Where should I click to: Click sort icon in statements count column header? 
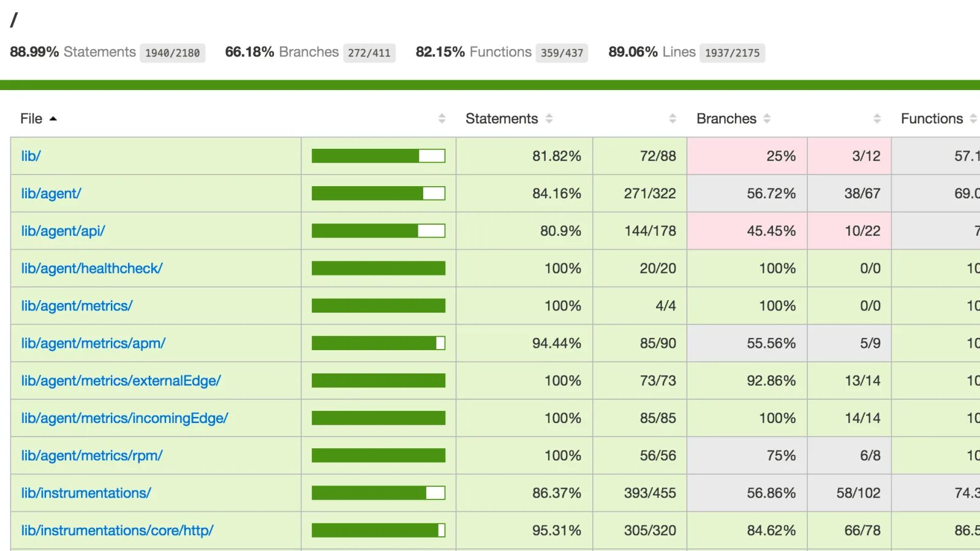pos(673,119)
